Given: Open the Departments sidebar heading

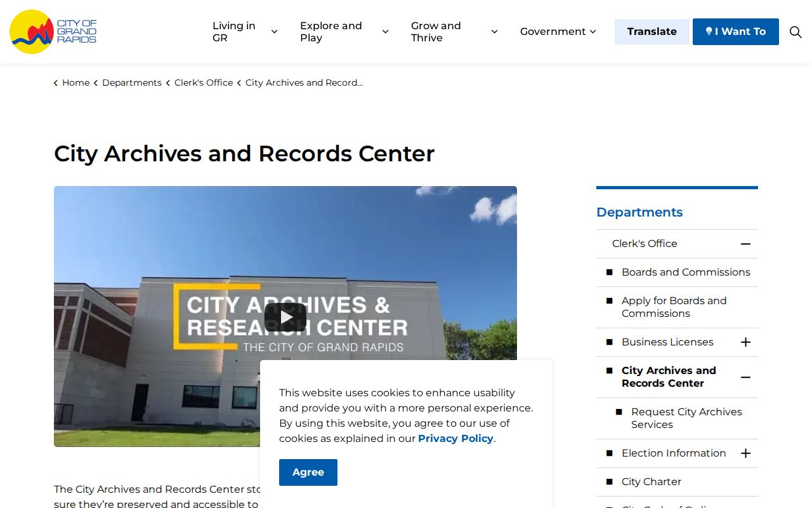Looking at the screenshot, I should click(x=639, y=212).
